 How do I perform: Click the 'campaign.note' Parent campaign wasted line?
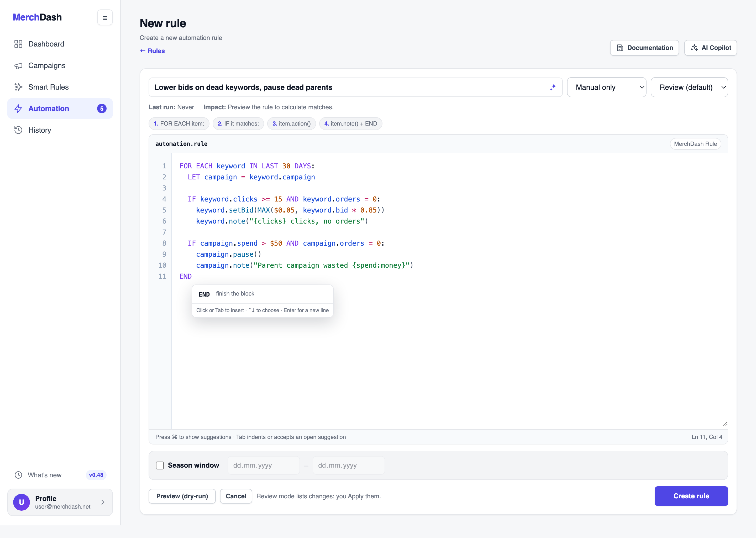(304, 265)
